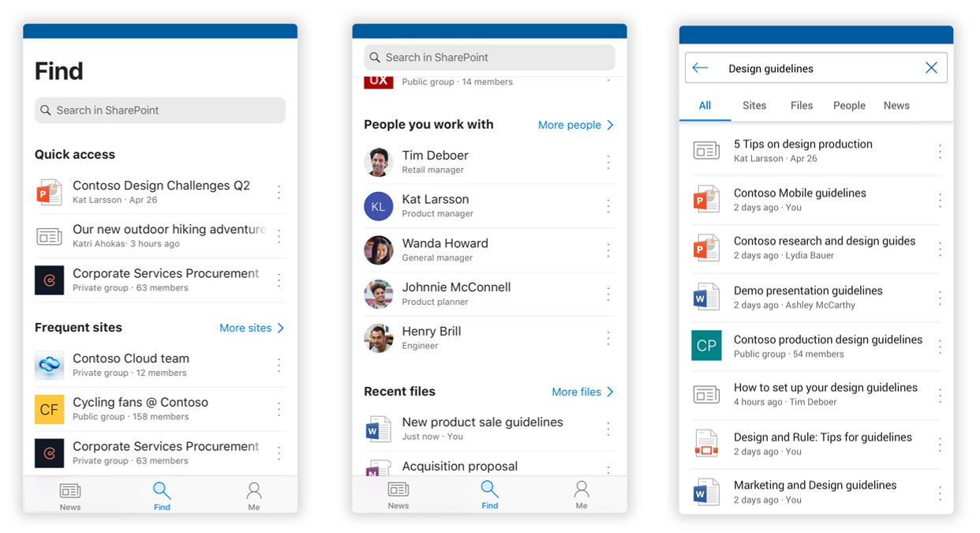Clear the Design guidelines search with the X
This screenshot has width=980, height=533.
[931, 67]
